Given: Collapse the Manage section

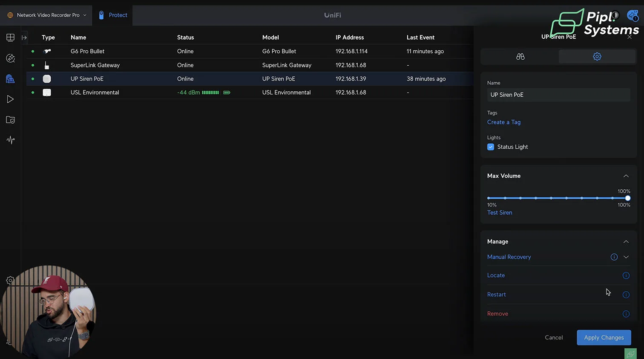Looking at the screenshot, I should pyautogui.click(x=626, y=242).
